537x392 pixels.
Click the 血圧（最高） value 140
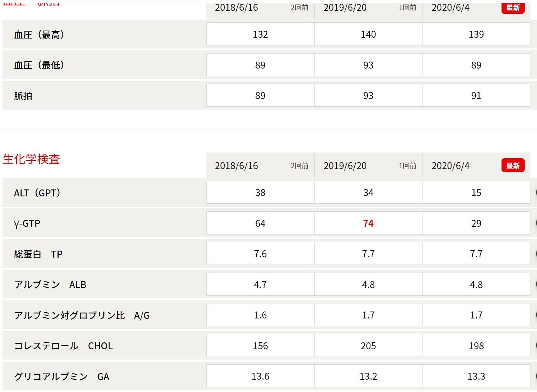tap(368, 34)
